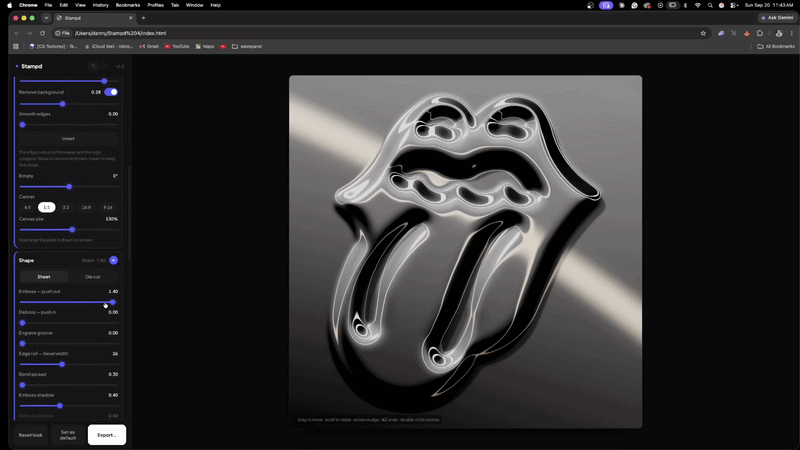This screenshot has height=450, width=800.
Task: Close the Stampd browser tab
Action: point(130,18)
